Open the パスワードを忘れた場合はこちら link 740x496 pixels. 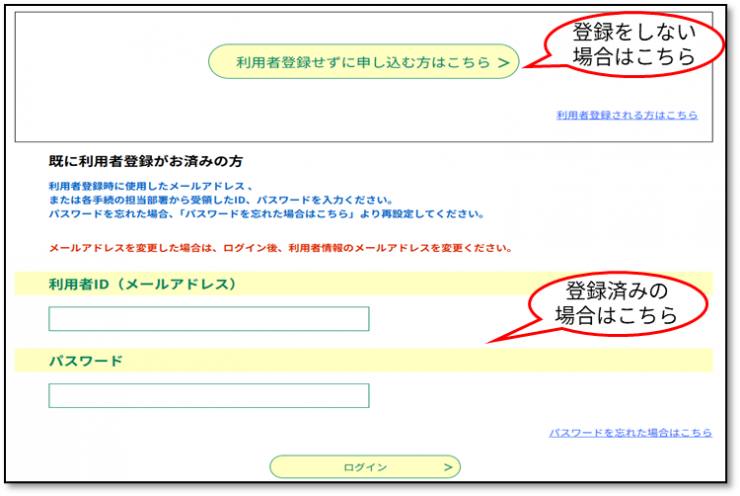(631, 433)
